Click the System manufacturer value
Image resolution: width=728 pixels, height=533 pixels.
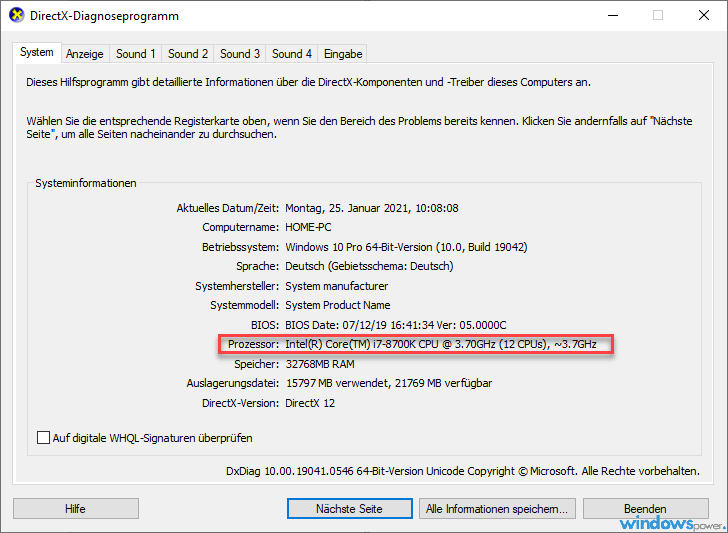pos(337,286)
